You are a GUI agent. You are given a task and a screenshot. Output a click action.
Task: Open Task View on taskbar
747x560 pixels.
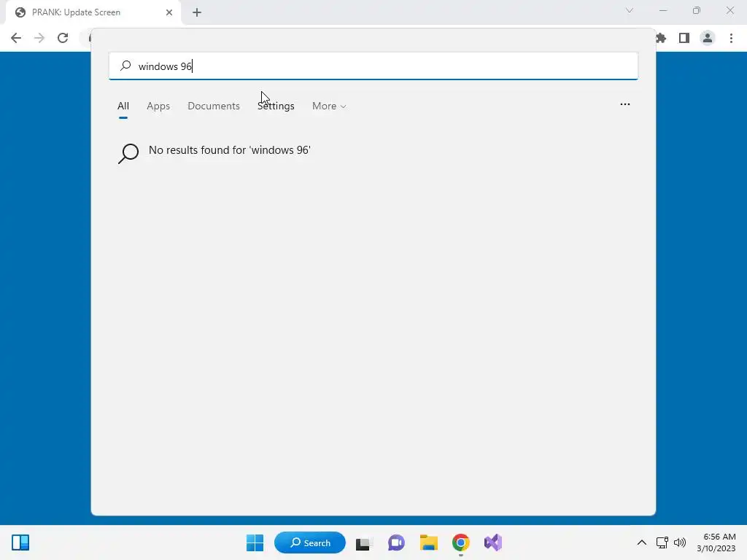(364, 542)
